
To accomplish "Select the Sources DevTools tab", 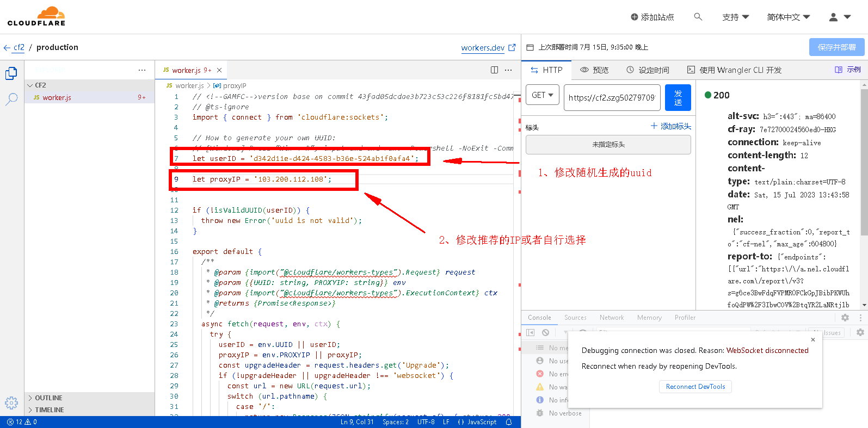I will point(575,318).
